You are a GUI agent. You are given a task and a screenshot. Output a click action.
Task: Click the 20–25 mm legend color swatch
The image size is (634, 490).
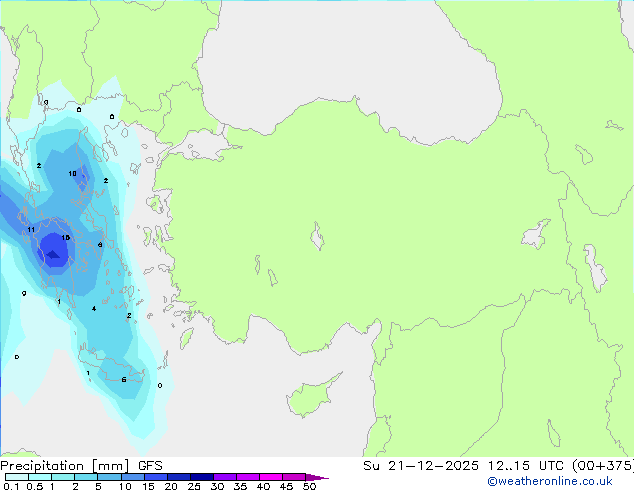179,477
